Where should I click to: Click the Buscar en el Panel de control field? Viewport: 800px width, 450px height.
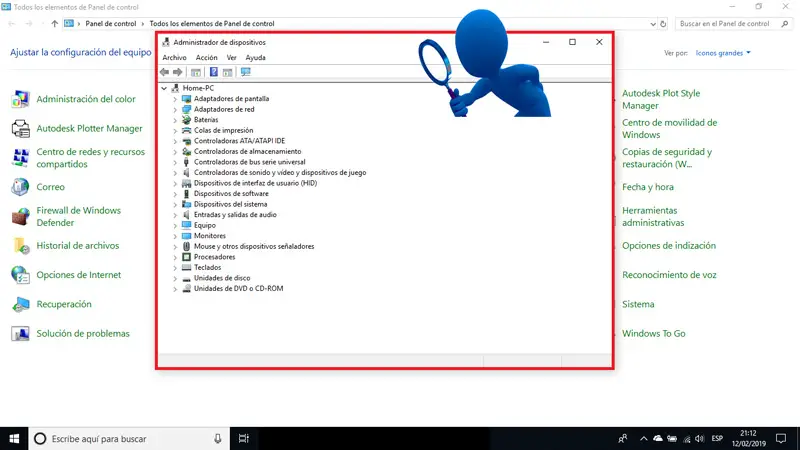734,23
